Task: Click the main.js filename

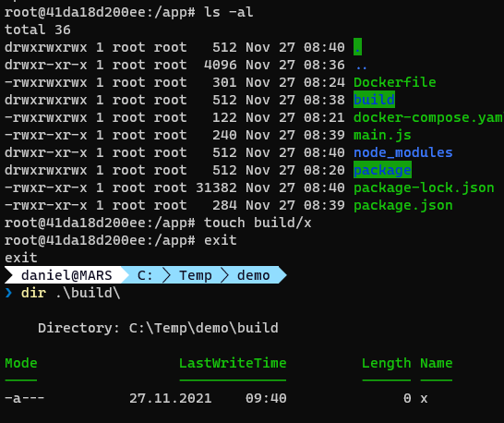Action: point(382,135)
